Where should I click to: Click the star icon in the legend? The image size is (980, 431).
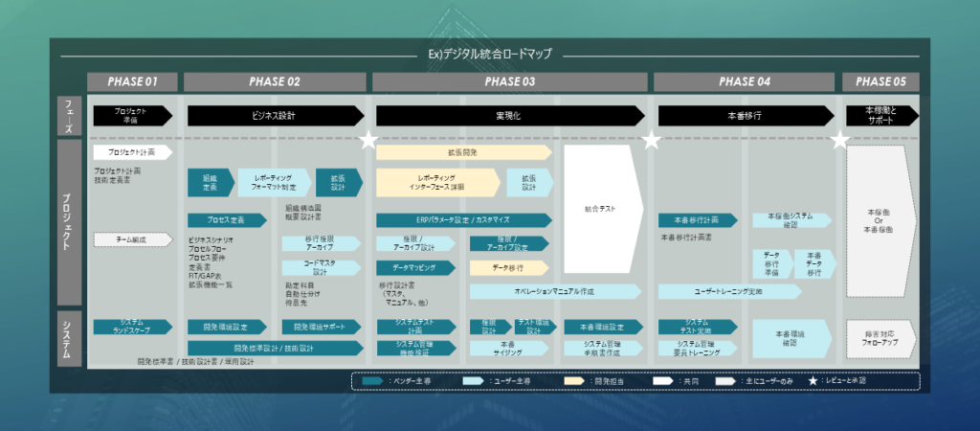(x=813, y=381)
